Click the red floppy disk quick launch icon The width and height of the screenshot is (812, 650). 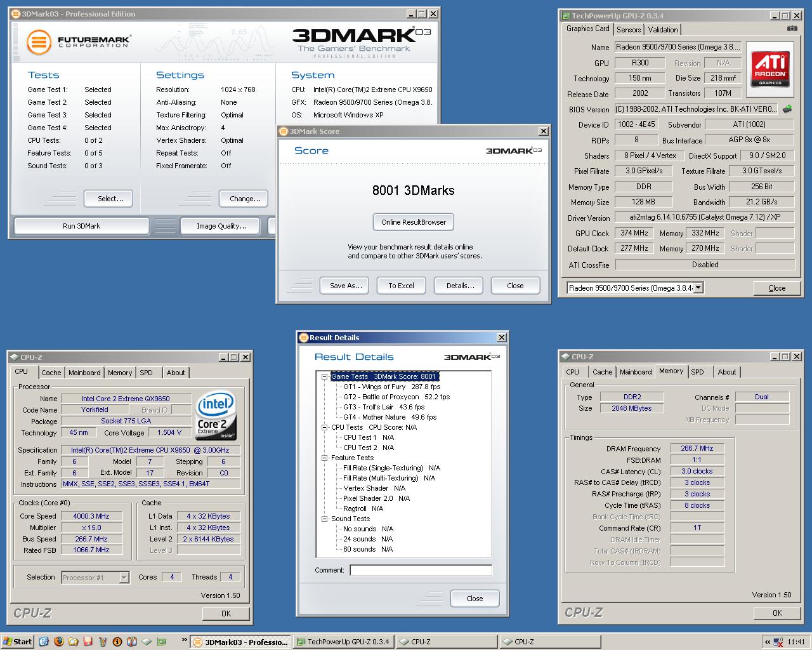coord(88,642)
